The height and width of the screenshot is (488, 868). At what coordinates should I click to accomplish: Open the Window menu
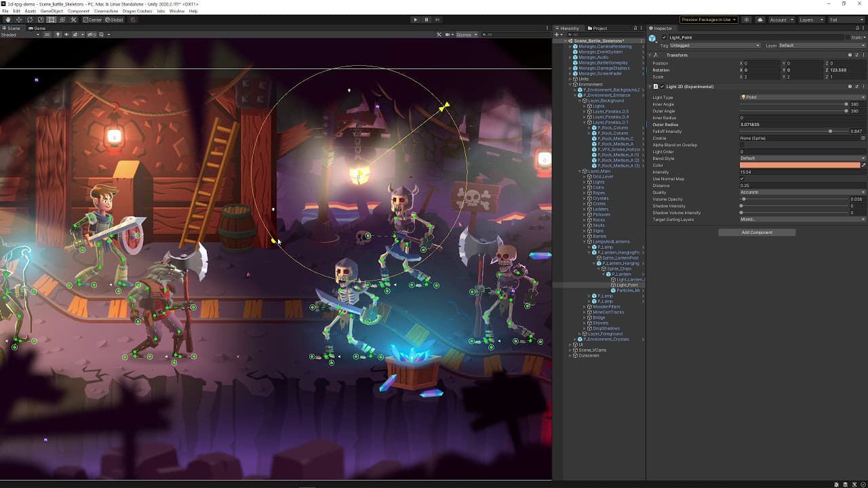177,12
